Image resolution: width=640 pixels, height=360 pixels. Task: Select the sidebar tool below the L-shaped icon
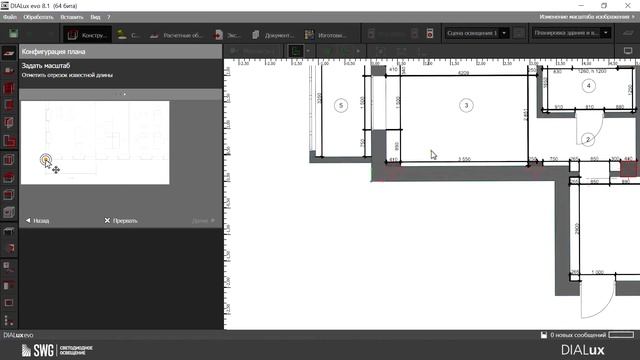pyautogui.click(x=9, y=160)
